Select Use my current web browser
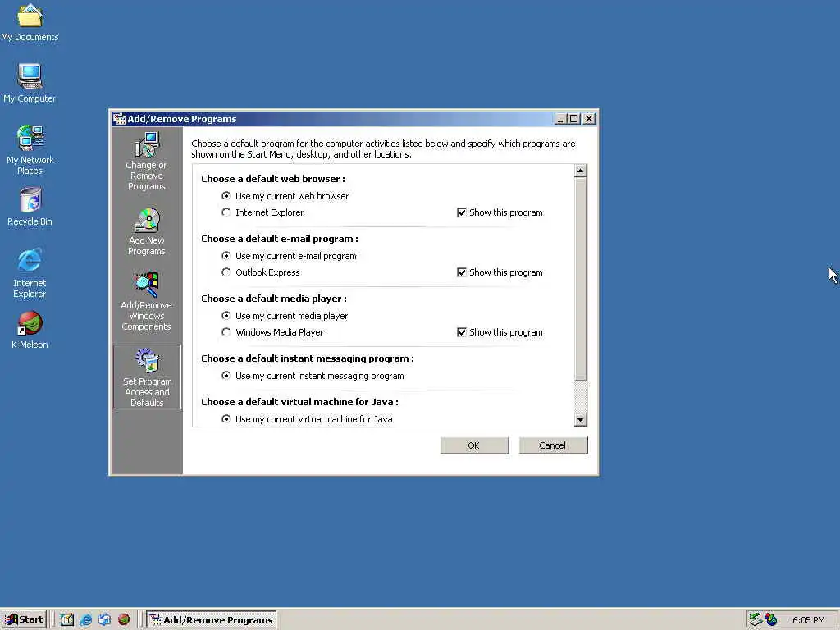The image size is (840, 630). click(x=285, y=196)
